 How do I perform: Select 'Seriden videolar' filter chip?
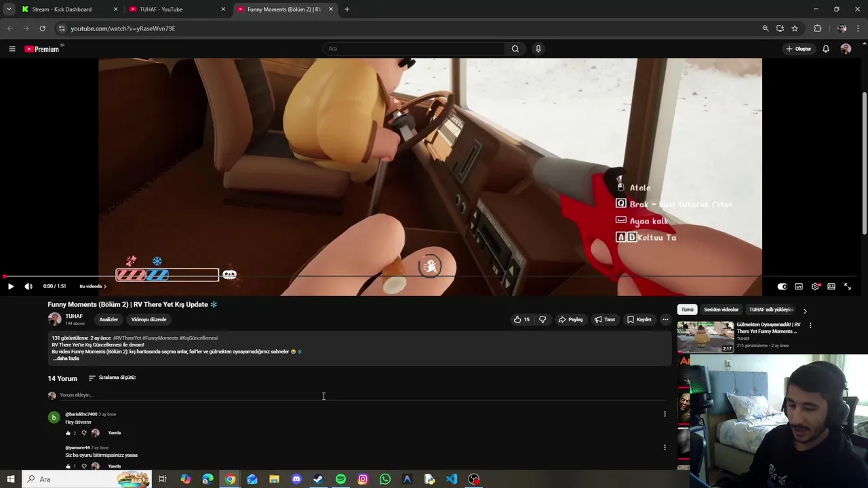pyautogui.click(x=721, y=310)
